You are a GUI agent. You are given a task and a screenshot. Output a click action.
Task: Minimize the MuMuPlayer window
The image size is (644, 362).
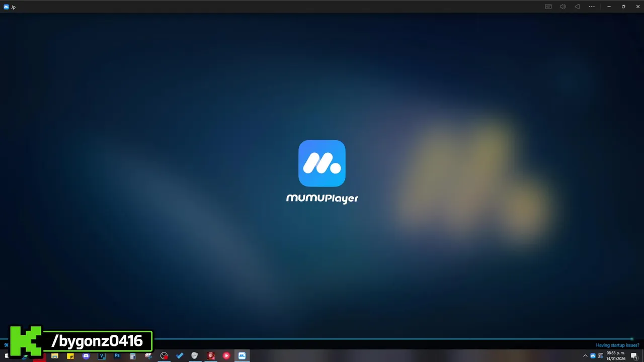coord(609,7)
